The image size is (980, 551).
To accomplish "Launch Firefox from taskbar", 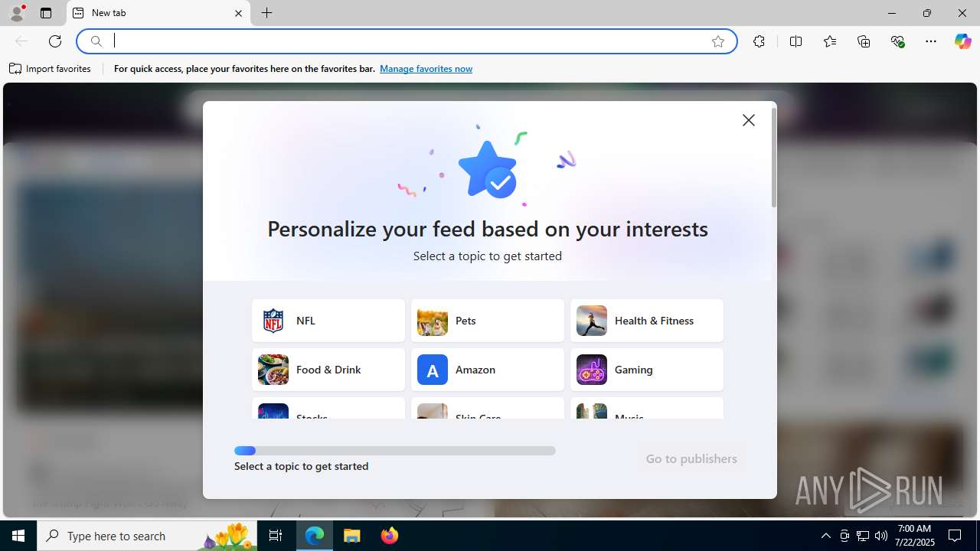I will (390, 536).
